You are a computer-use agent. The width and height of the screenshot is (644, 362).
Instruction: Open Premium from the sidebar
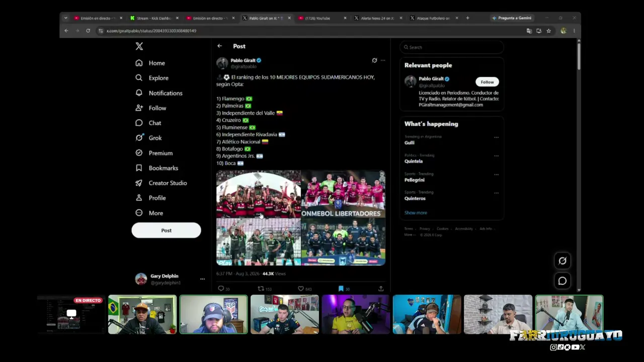pyautogui.click(x=153, y=153)
